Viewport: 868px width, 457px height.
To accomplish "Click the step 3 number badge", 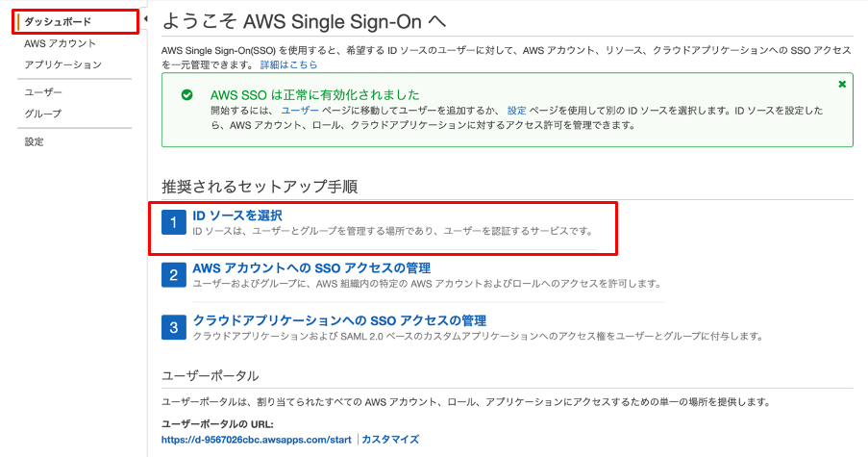I will tap(174, 327).
